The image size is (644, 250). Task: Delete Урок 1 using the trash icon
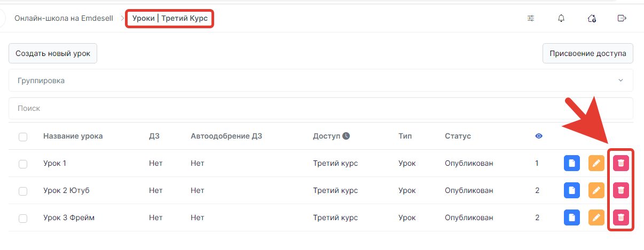pyautogui.click(x=621, y=163)
